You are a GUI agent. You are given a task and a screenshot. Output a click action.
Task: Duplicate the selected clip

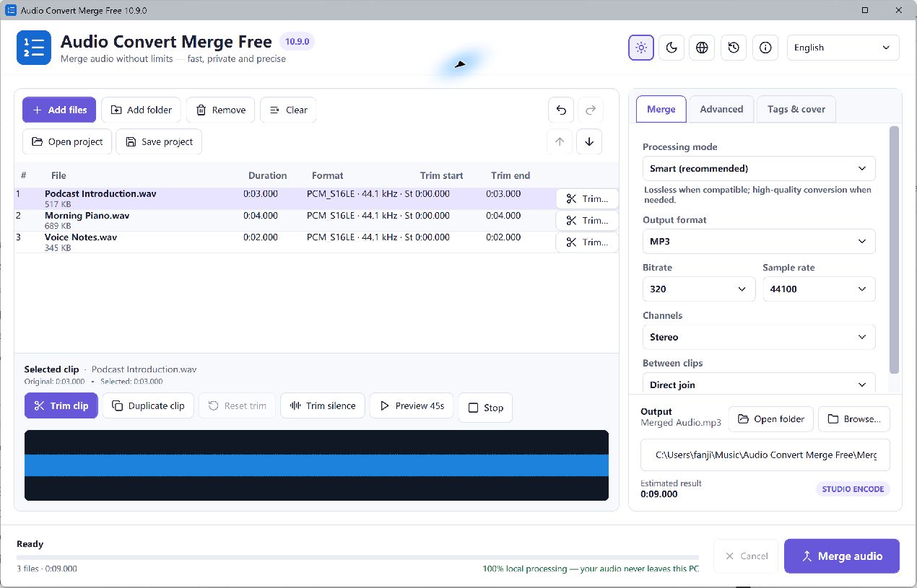pyautogui.click(x=148, y=405)
